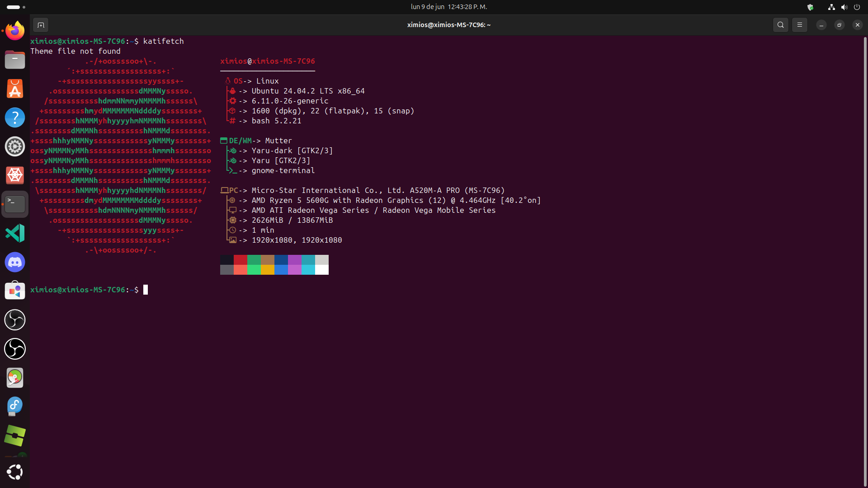Image resolution: width=868 pixels, height=488 pixels.
Task: Open the power menu icon
Action: (856, 7)
